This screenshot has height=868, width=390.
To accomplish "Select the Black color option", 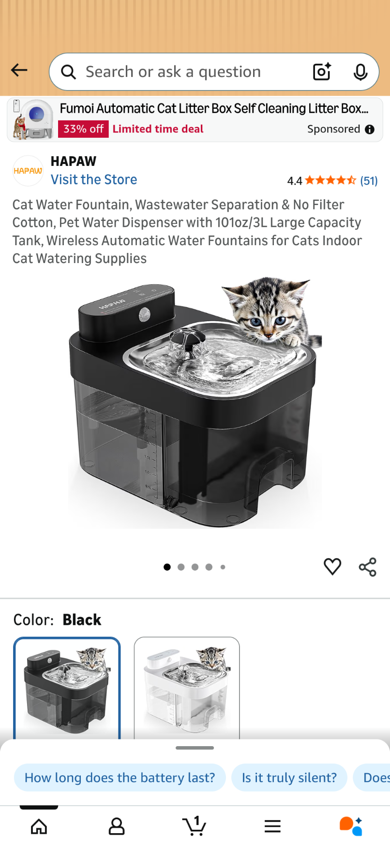I will [x=67, y=688].
